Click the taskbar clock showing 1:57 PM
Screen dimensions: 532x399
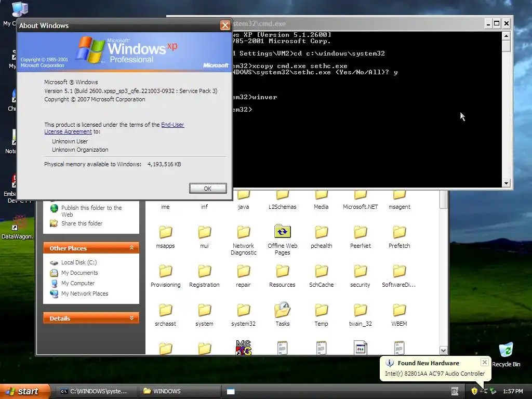(x=513, y=391)
